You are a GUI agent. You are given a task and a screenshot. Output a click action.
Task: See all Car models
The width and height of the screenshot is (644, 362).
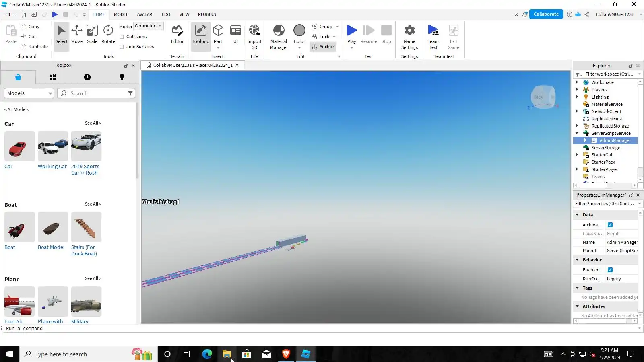[x=93, y=123]
